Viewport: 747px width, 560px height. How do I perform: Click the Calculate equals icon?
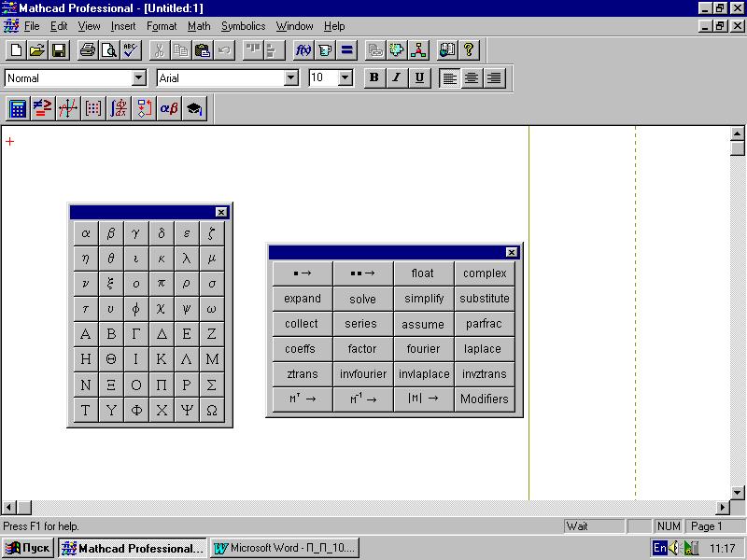346,50
